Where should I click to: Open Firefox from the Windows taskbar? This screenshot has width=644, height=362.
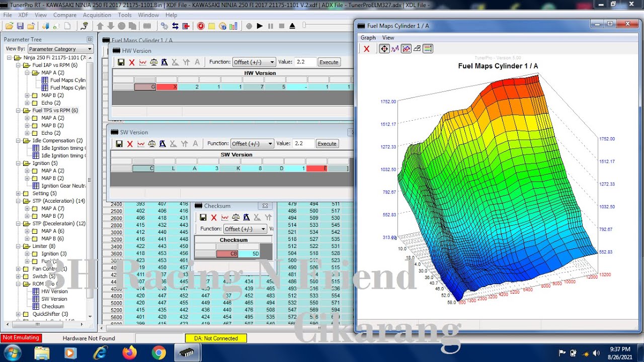click(129, 353)
